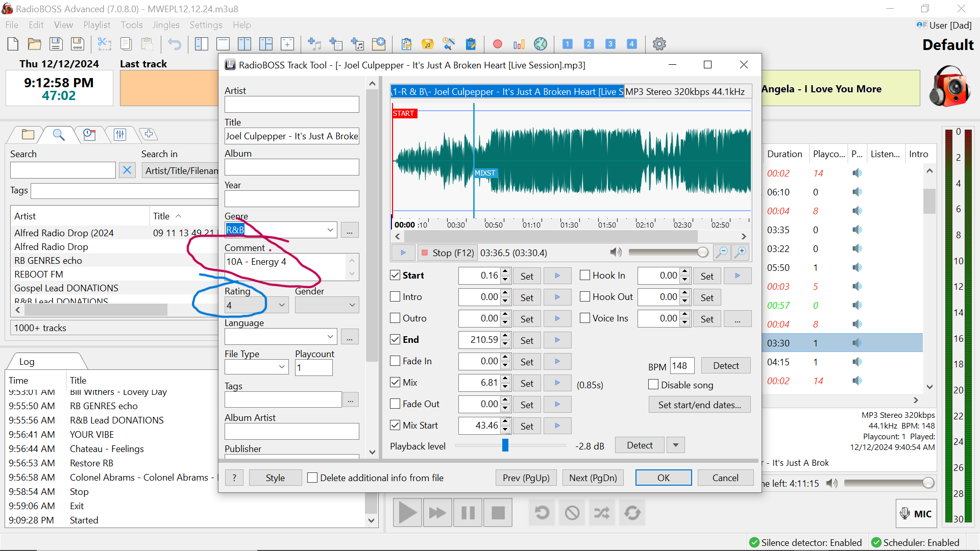This screenshot has height=551, width=980.
Task: Click the Play button in main player
Action: click(x=407, y=512)
